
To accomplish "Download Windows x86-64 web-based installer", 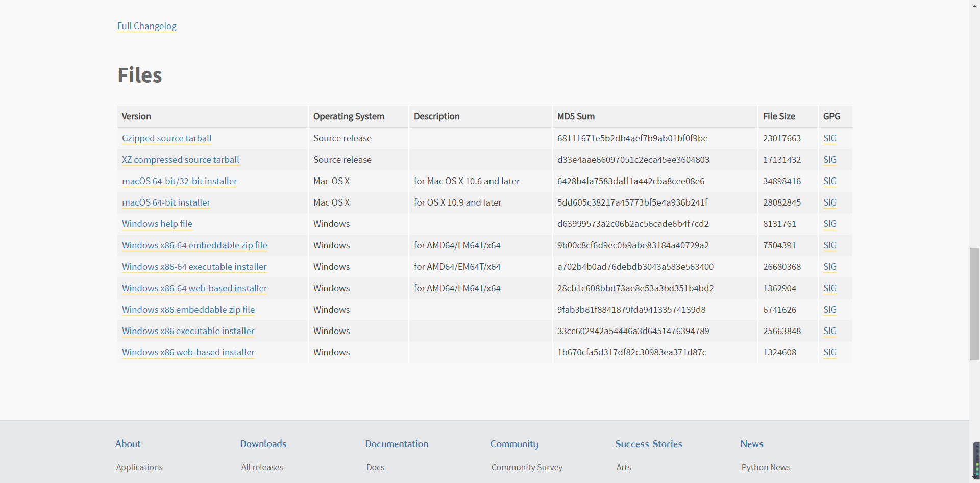I will [x=194, y=288].
